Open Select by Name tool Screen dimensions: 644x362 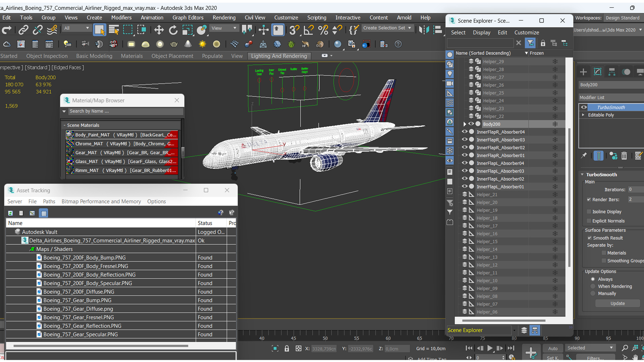(x=114, y=30)
